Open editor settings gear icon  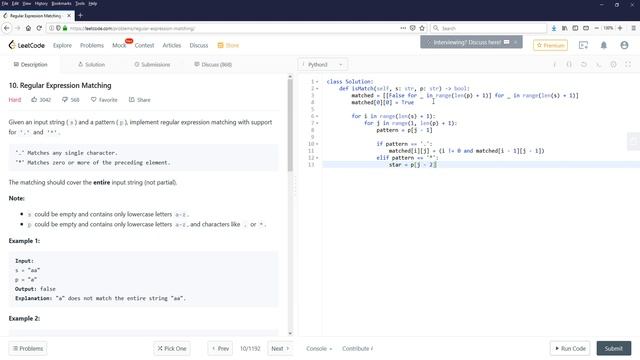coord(613,64)
